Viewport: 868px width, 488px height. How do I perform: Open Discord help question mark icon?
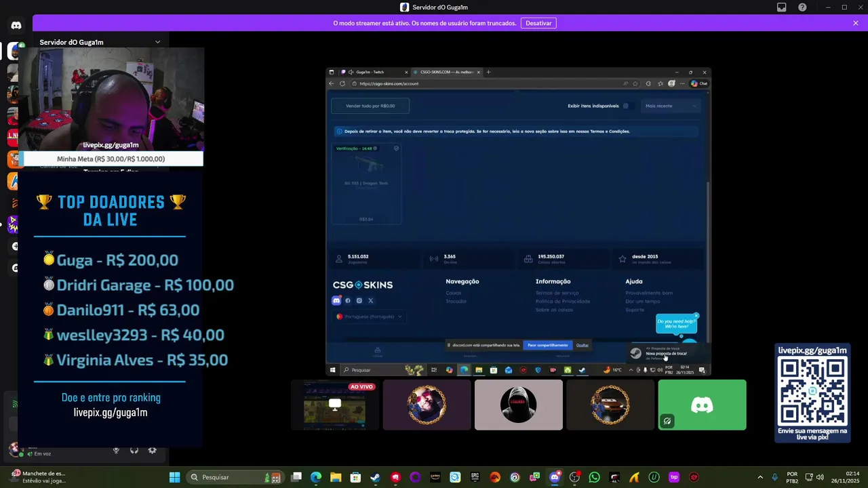coord(802,7)
